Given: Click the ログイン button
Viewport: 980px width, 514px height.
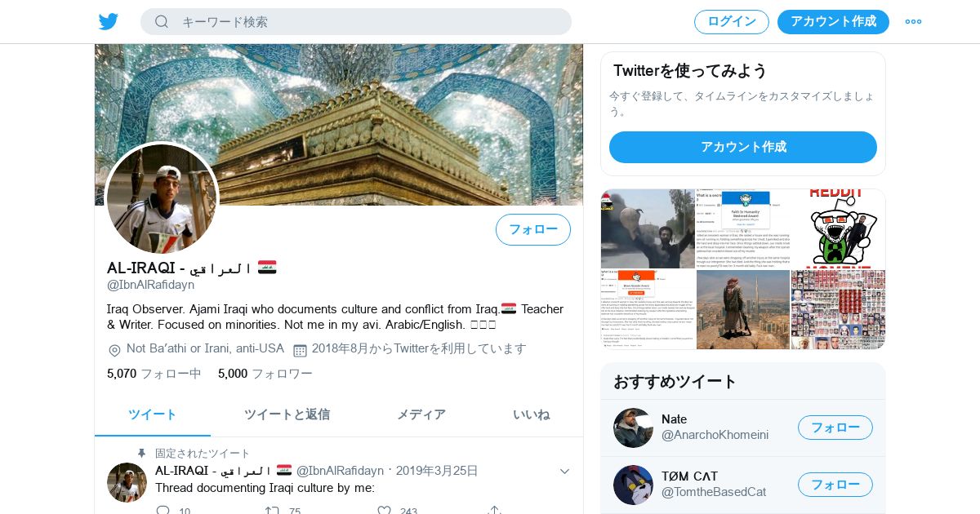Looking at the screenshot, I should 732,22.
